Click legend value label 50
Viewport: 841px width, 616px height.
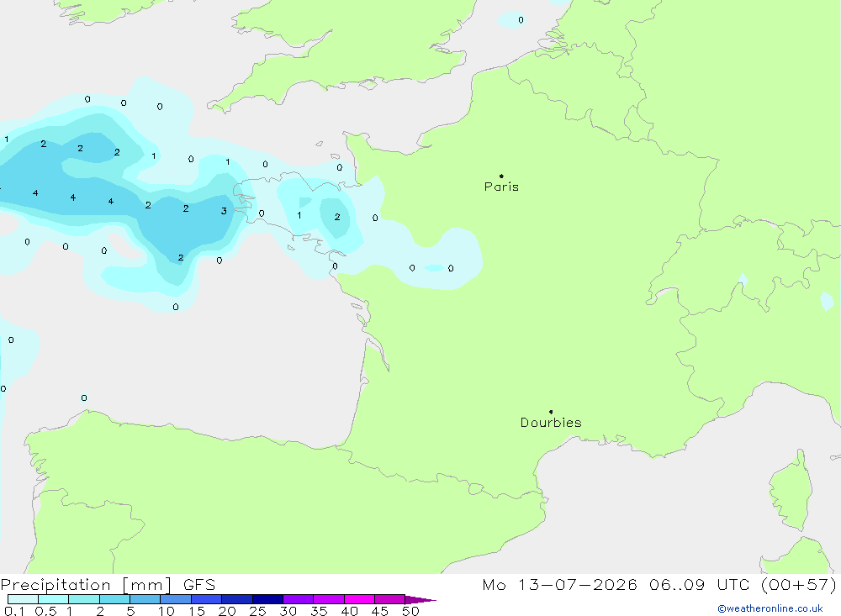click(x=410, y=611)
